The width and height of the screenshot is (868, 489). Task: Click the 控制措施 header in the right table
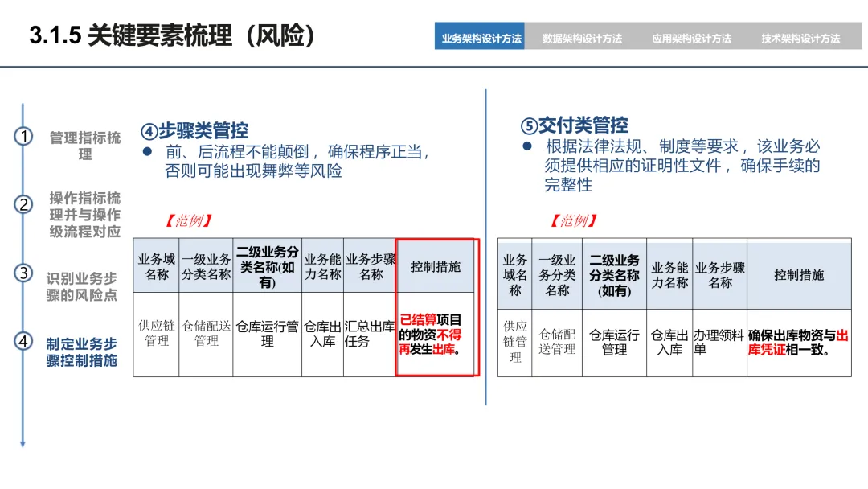(799, 274)
